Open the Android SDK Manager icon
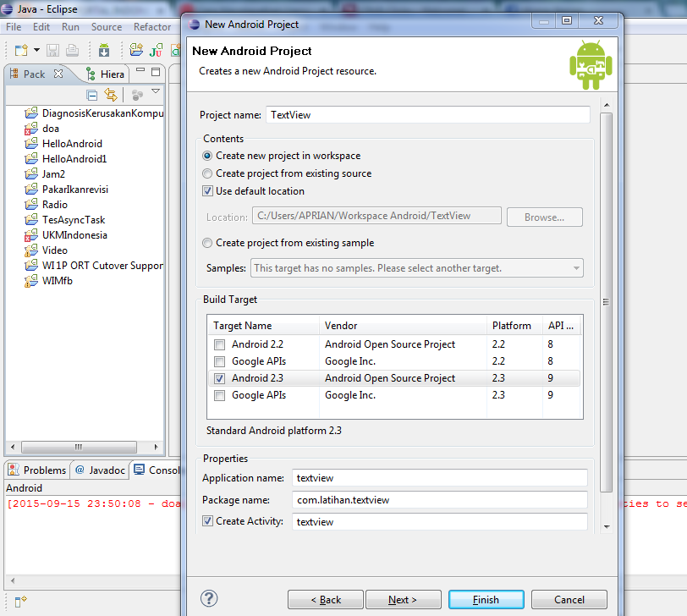 (104, 51)
